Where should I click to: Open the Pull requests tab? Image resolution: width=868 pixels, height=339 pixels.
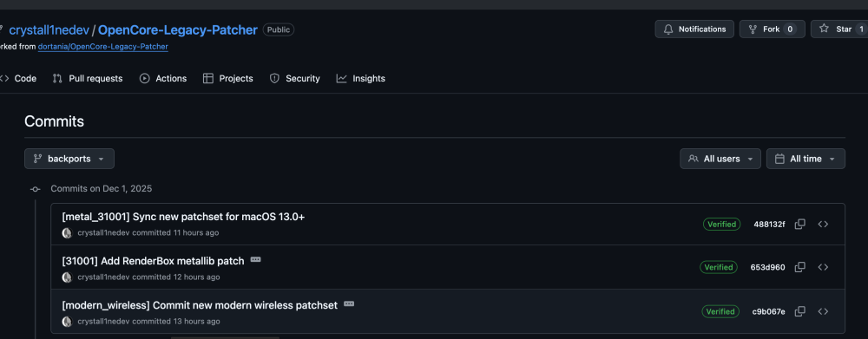[88, 79]
